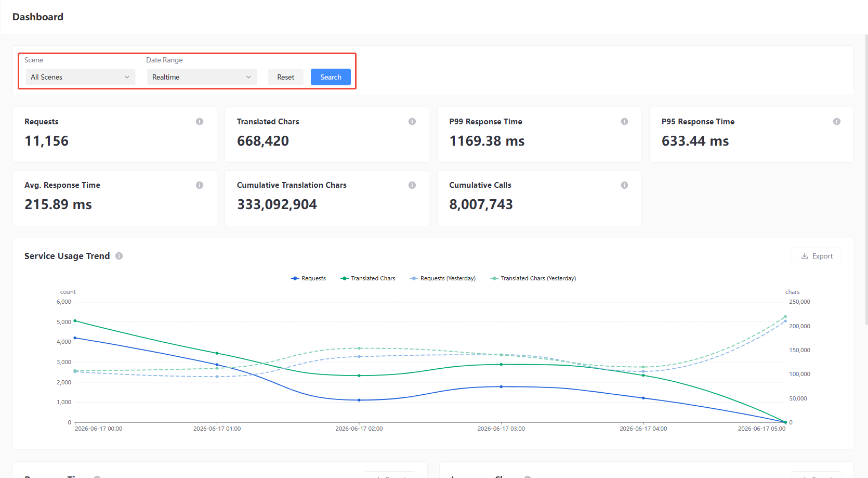Toggle Requests (Yesterday) legend series

tap(443, 278)
